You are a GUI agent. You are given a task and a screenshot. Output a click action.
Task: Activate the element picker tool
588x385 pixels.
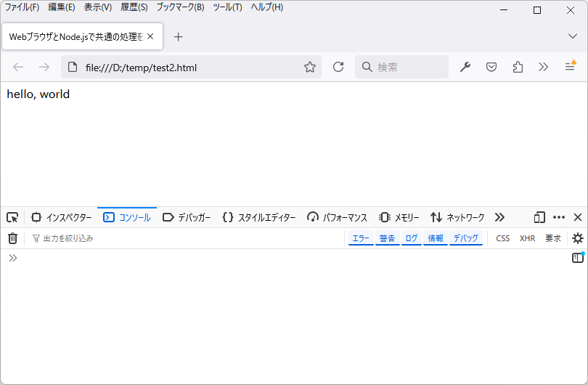coord(12,217)
